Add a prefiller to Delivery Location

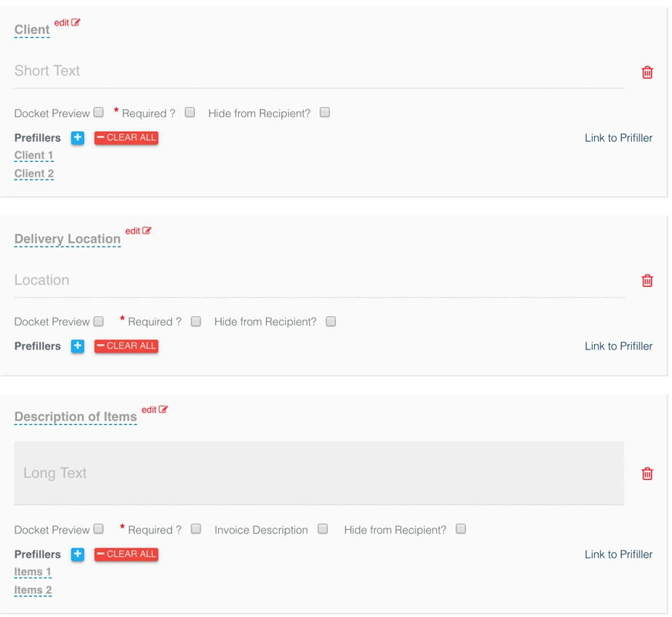click(78, 346)
